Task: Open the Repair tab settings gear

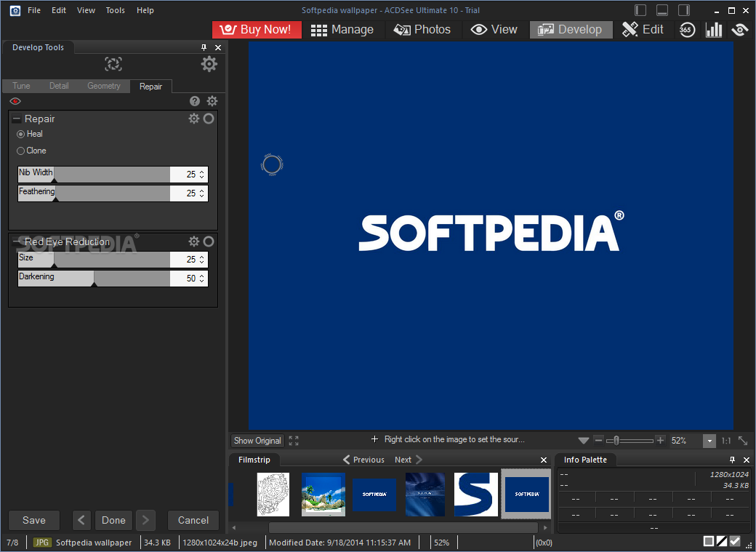Action: click(x=212, y=101)
